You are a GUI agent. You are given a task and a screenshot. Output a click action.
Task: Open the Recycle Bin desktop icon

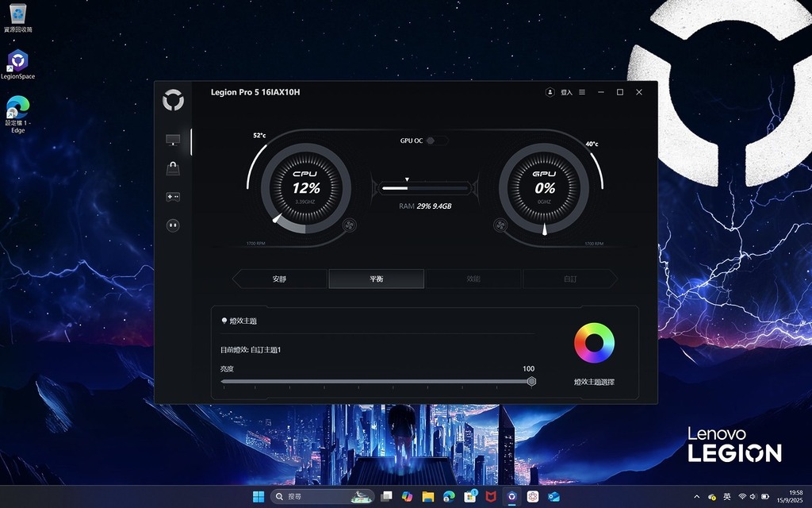pos(17,17)
